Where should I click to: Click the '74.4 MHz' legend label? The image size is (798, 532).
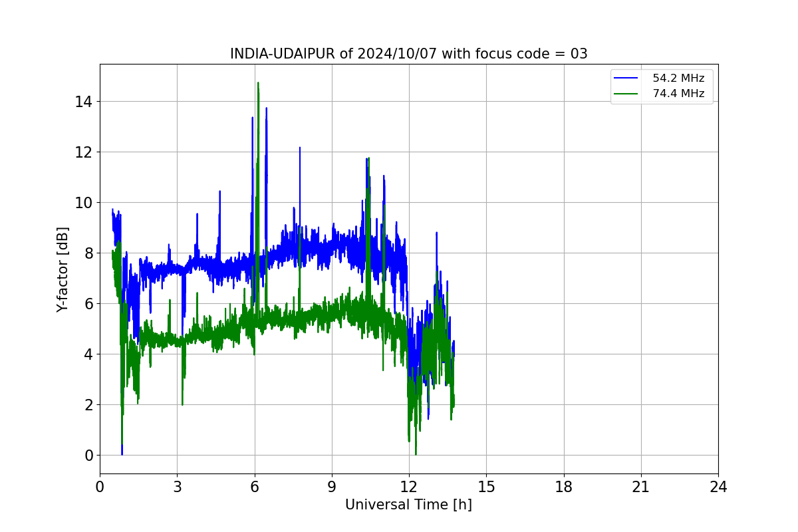tap(678, 94)
